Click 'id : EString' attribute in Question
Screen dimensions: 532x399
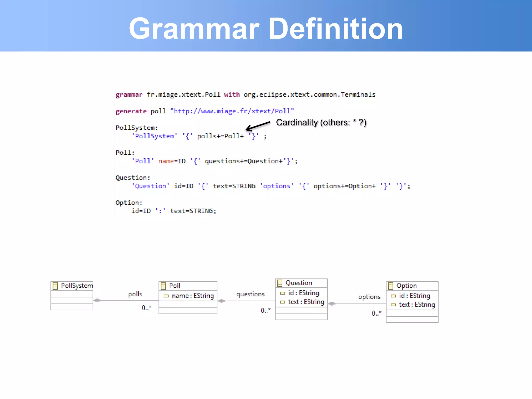(x=304, y=293)
